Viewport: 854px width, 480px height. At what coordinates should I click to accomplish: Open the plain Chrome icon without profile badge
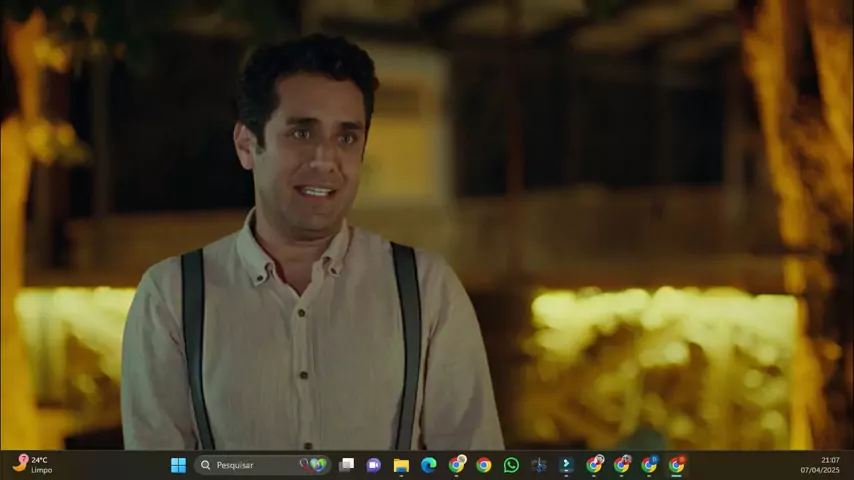(x=484, y=465)
